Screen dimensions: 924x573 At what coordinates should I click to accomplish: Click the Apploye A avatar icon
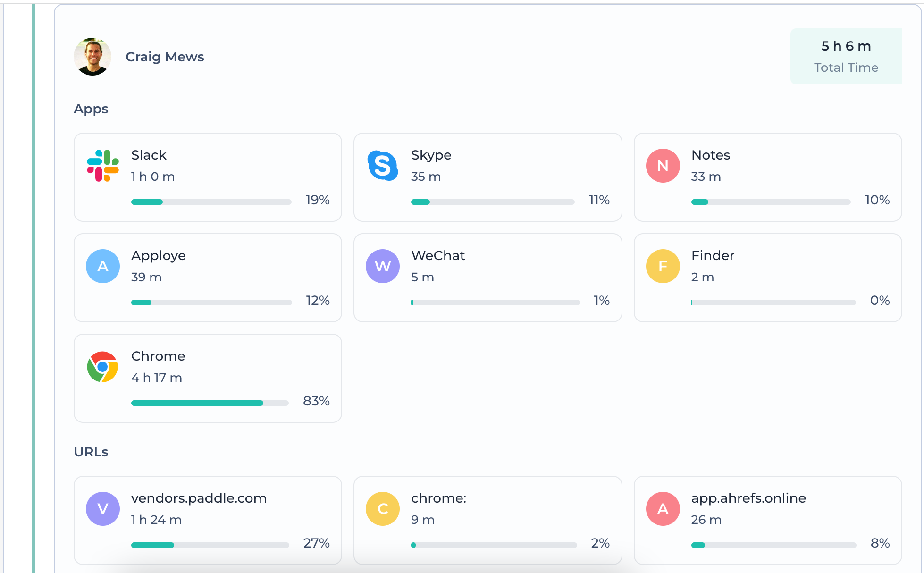(x=103, y=266)
